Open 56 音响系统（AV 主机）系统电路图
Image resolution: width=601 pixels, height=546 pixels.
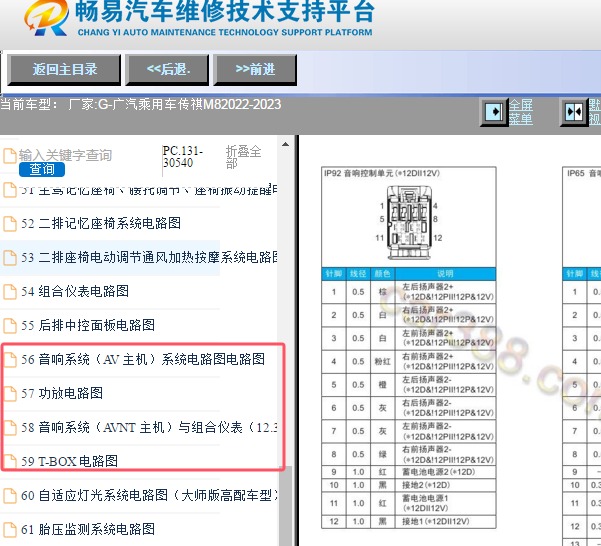pyautogui.click(x=143, y=359)
